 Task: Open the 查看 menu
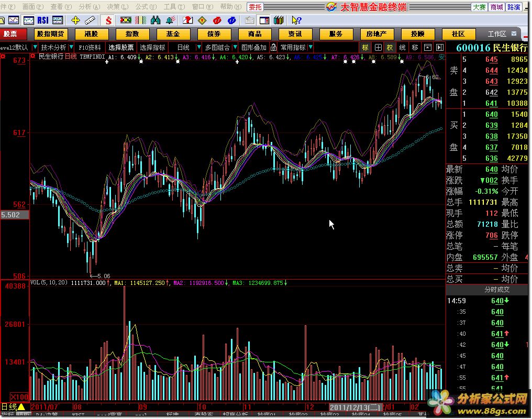(61, 7)
